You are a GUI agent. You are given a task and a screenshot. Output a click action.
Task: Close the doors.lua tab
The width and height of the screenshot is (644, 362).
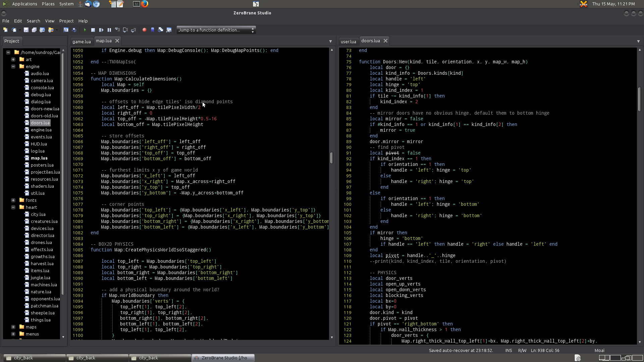click(386, 41)
